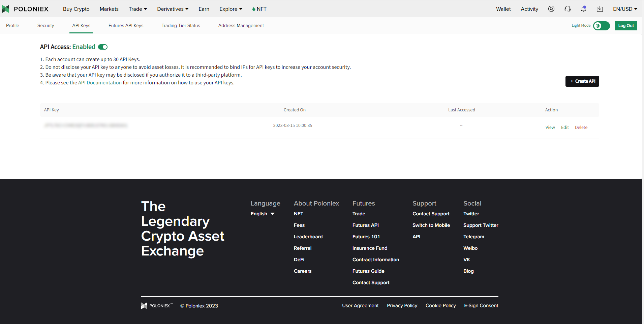This screenshot has height=324, width=644.
Task: Open Contact Support under Futures column
Action: 371,282
